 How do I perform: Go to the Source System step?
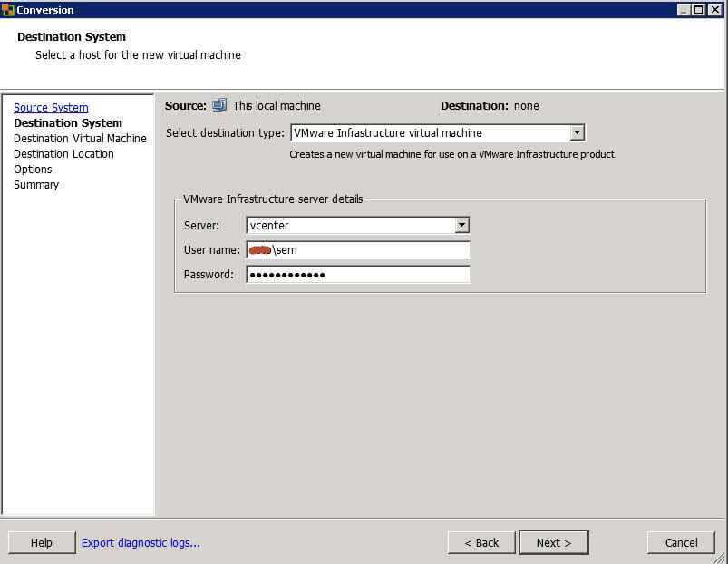pos(51,108)
